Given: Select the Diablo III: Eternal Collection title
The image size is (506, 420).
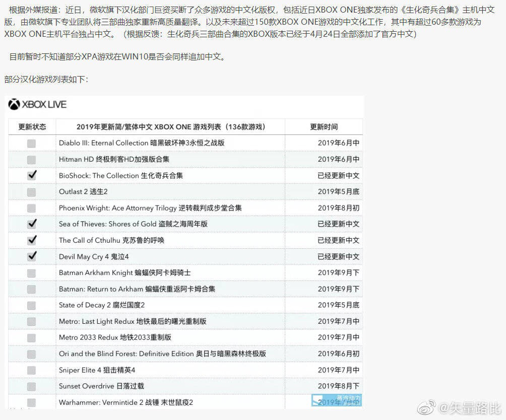Looking at the screenshot, I should (142, 143).
